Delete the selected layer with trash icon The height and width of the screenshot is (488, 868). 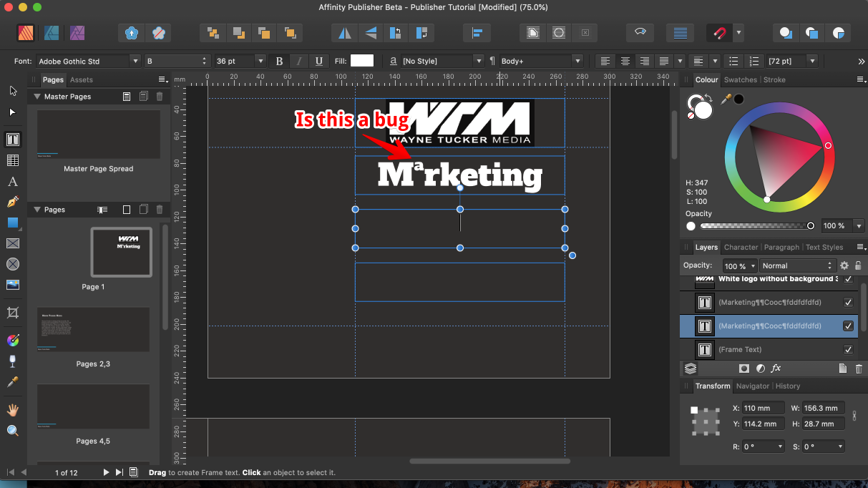click(859, 369)
